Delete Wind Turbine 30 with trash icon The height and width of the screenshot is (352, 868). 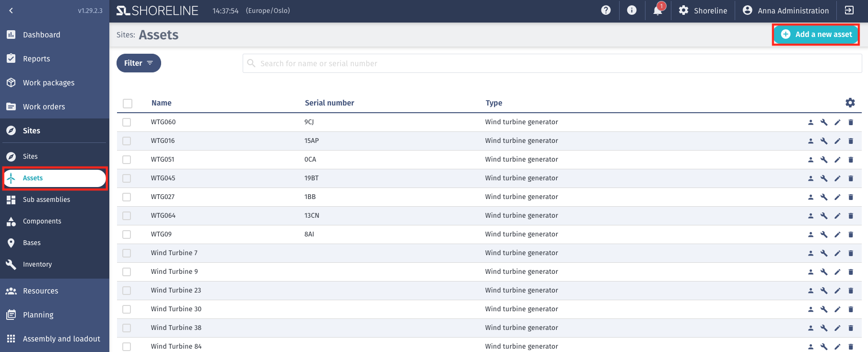851,309
